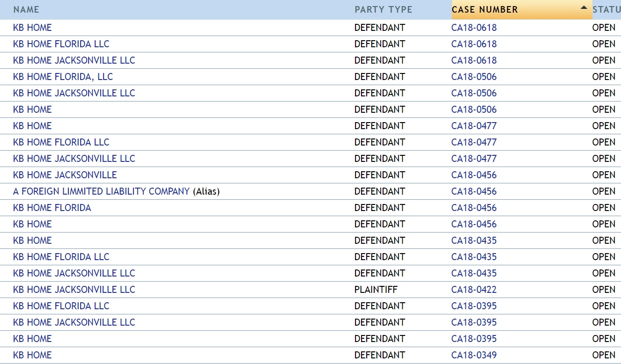
Task: Open A FOREIGN LIMMITED LIABILITY COMPANY alias
Action: tap(101, 191)
